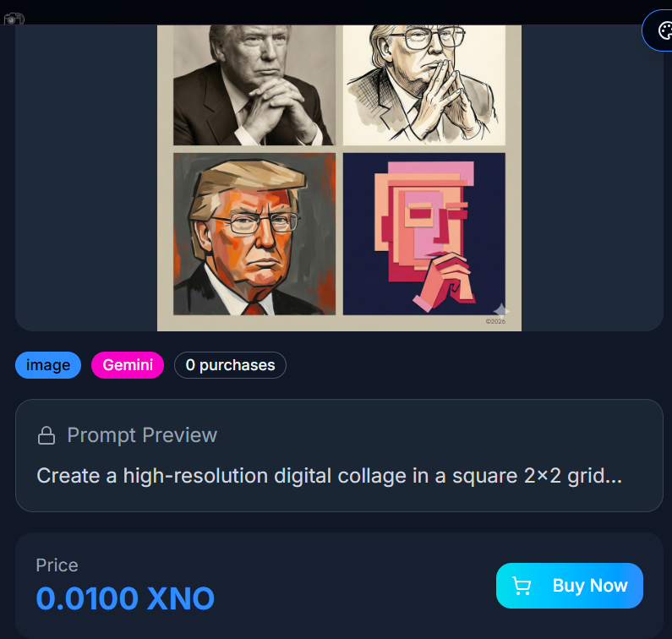Screen dimensions: 672x639
Task: Click the shopping cart icon
Action: pos(522,586)
